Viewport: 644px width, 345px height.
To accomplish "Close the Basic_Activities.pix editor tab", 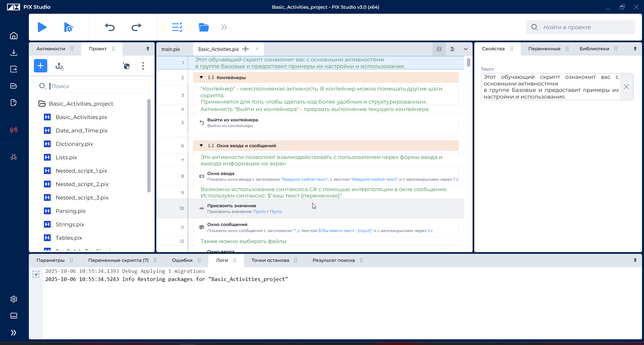I will pyautogui.click(x=257, y=49).
